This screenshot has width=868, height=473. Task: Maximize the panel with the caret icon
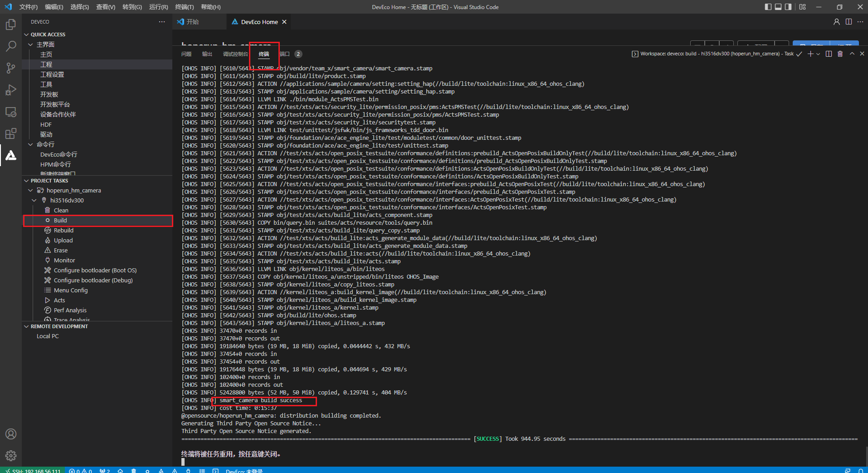coord(852,54)
